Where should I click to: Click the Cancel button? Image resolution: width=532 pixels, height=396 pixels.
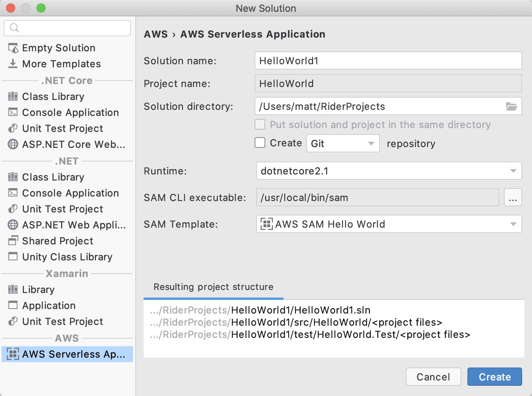(x=433, y=377)
